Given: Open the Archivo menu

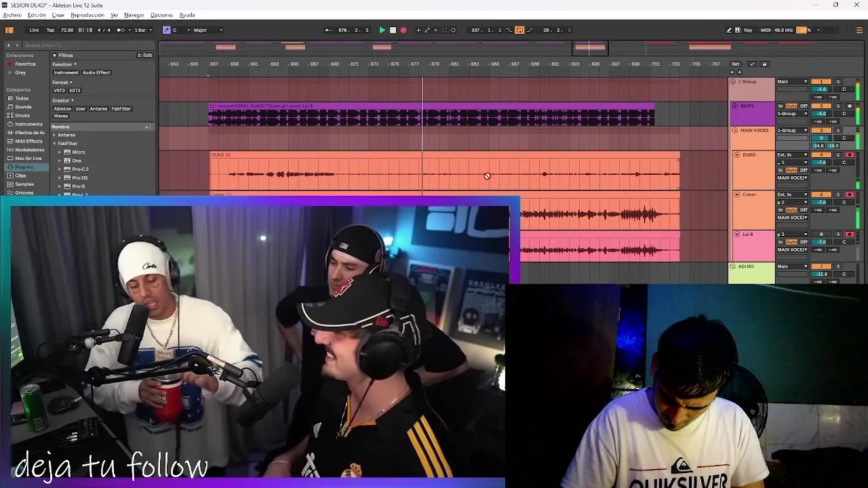Looking at the screenshot, I should pos(12,15).
